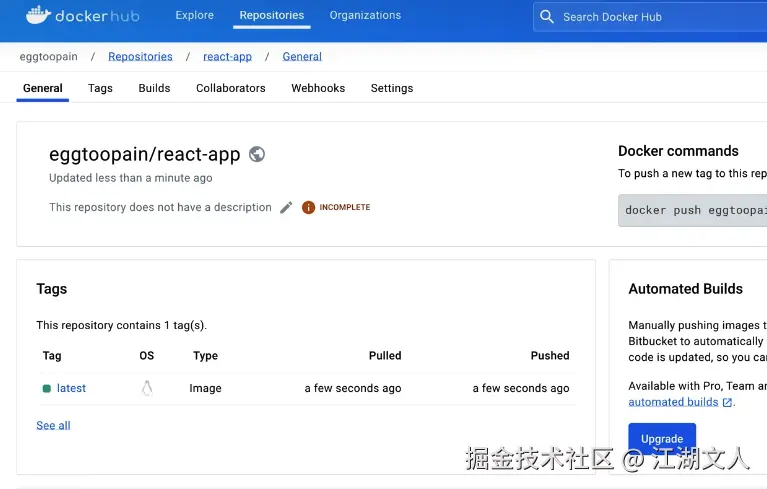Click the Tag column header
The height and width of the screenshot is (489, 767).
click(x=52, y=356)
